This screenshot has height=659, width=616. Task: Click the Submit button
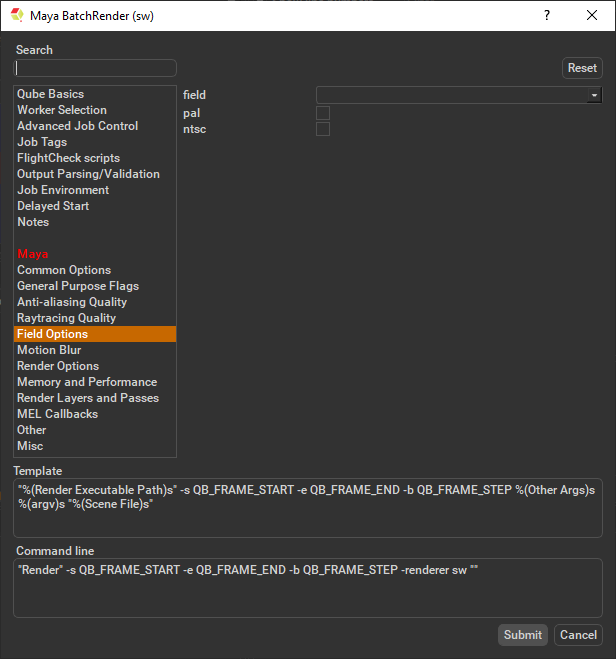pos(523,635)
